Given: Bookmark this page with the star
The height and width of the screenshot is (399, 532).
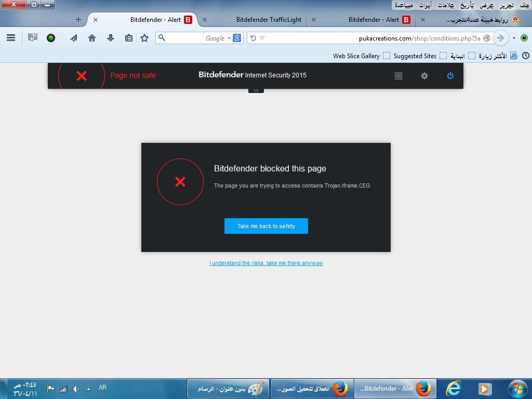Looking at the screenshot, I should coord(144,38).
